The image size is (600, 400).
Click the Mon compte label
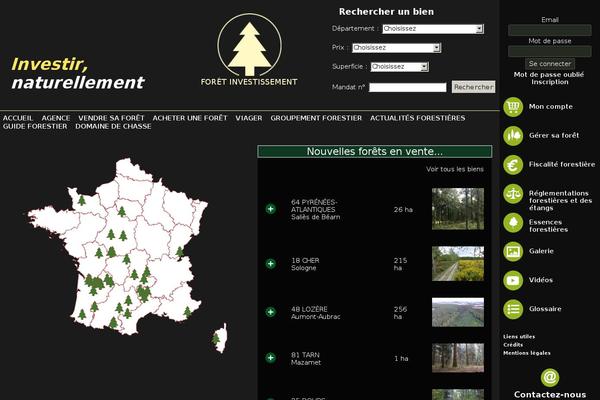click(x=551, y=107)
